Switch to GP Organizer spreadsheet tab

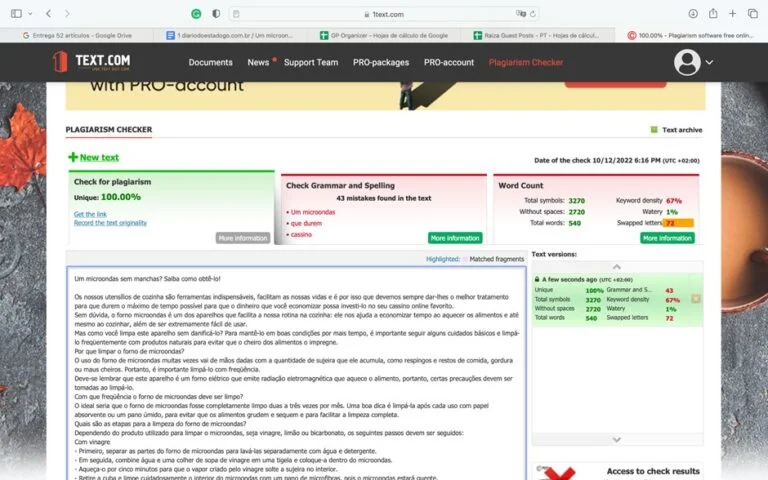click(384, 35)
